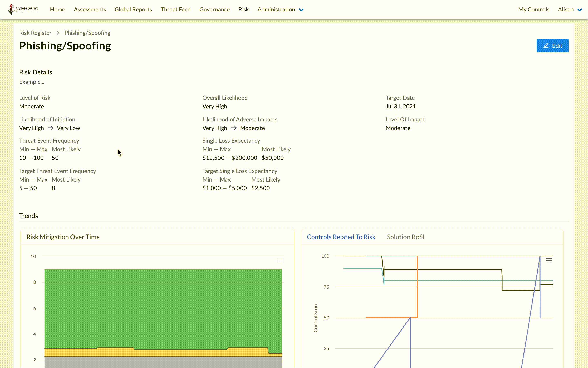
Task: Click Target Threat most likely value 8
Action: (53, 188)
